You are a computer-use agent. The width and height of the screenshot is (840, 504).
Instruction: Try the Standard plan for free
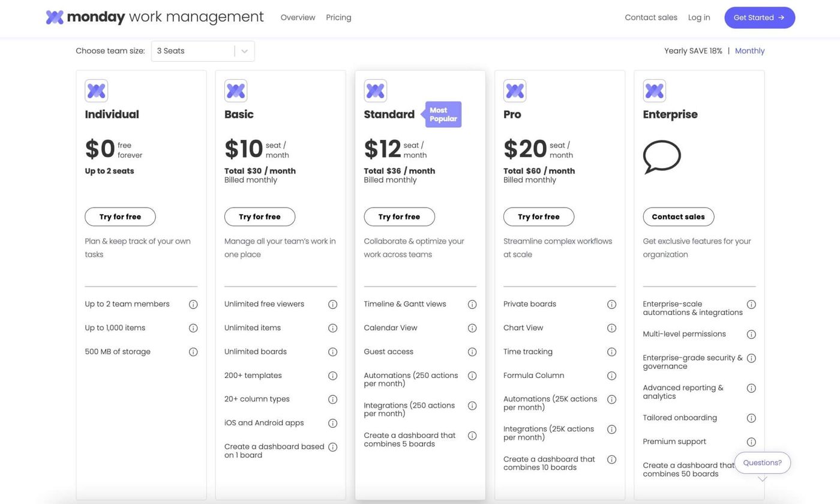(399, 217)
